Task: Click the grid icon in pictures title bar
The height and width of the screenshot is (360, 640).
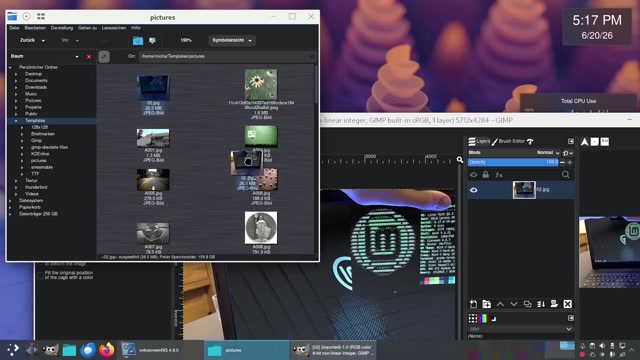Action: point(41,16)
